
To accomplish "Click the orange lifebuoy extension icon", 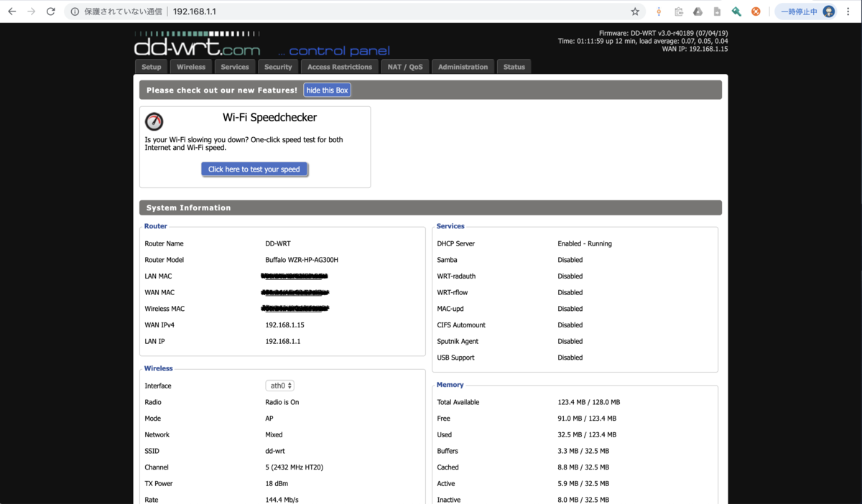I will 756,11.
